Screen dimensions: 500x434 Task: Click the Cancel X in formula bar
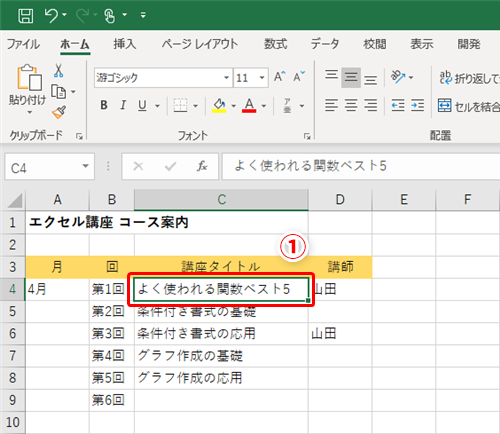pyautogui.click(x=138, y=166)
